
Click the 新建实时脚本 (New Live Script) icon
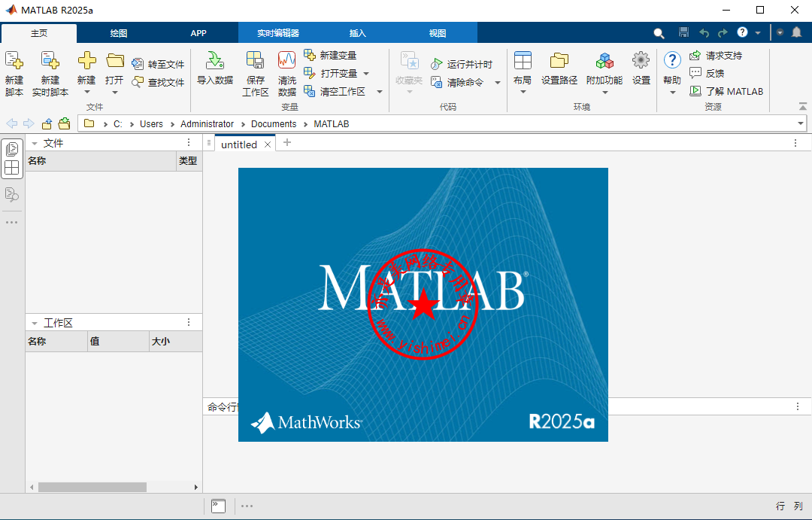[x=50, y=61]
